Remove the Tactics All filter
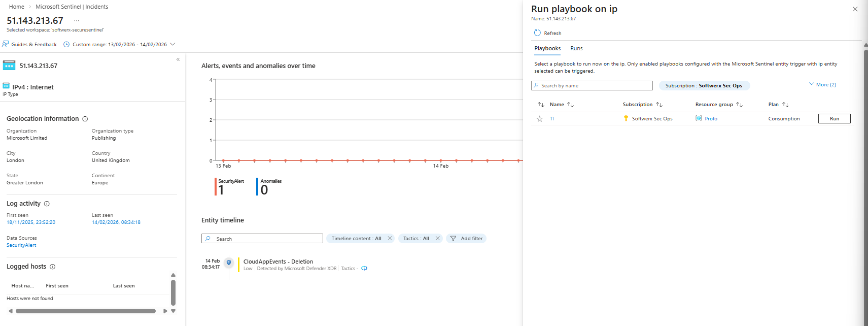 (437, 238)
